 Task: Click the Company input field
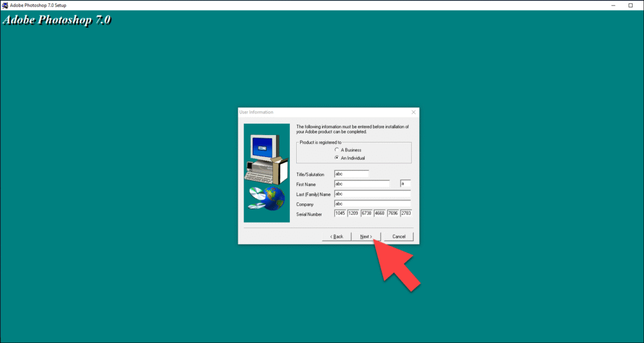click(x=372, y=204)
